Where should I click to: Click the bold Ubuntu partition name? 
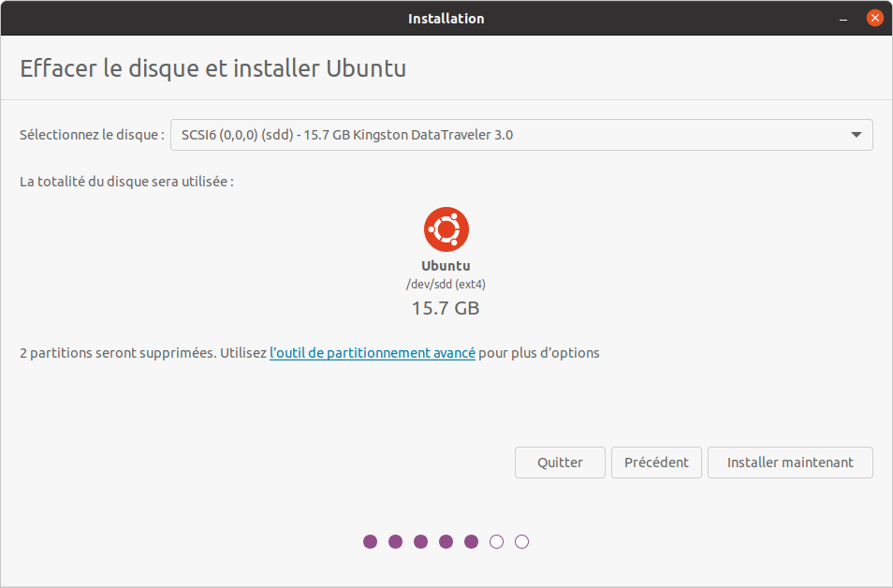point(446,266)
